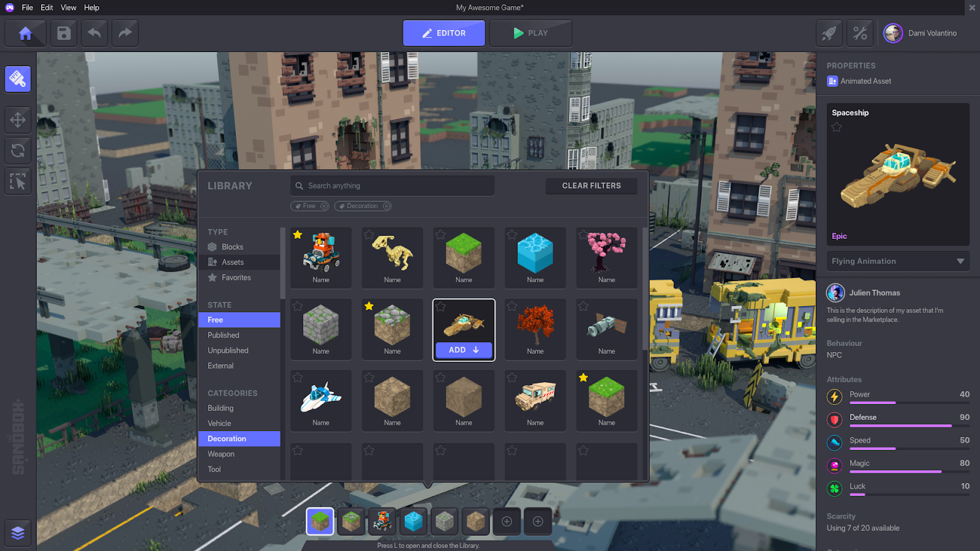
Task: Activate the Rotate tool
Action: (17, 151)
